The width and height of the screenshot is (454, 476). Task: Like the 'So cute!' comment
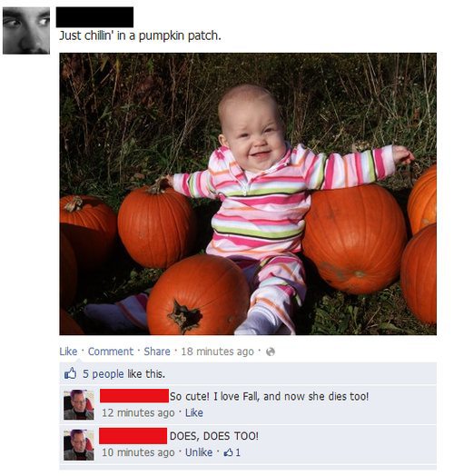click(194, 412)
